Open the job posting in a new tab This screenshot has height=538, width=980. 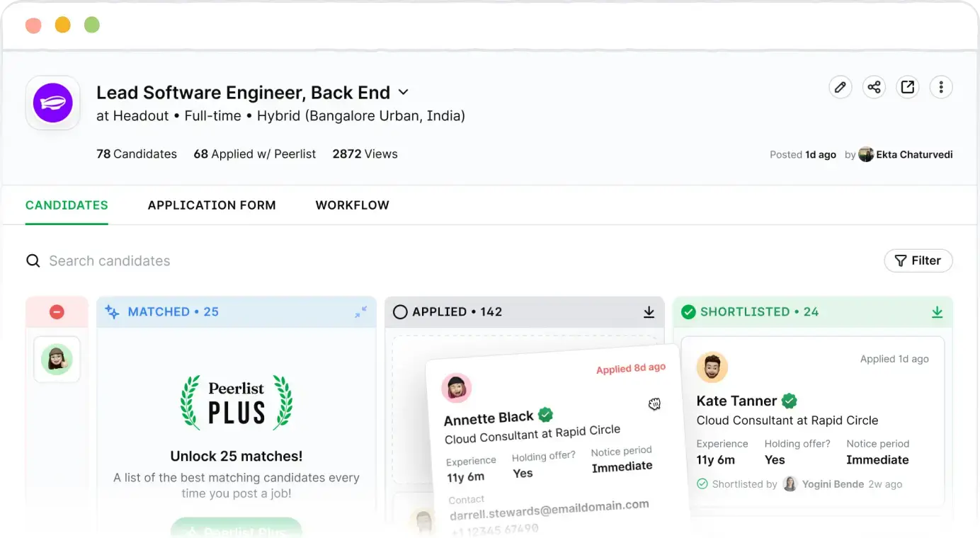click(x=908, y=86)
